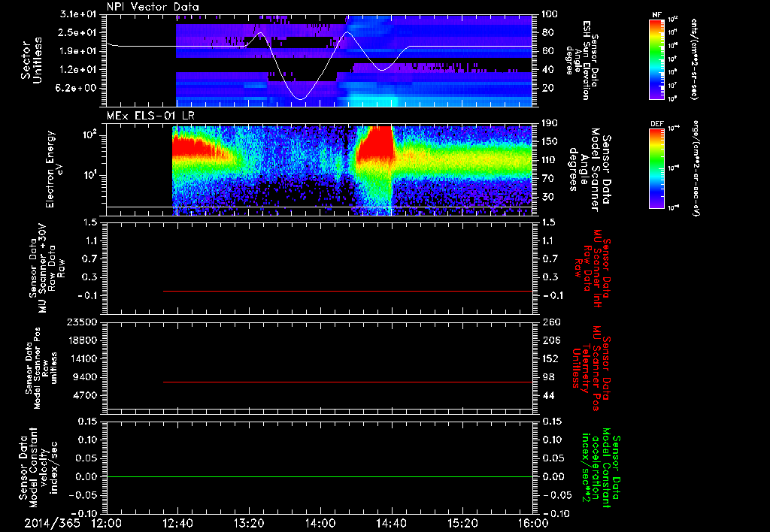Image resolution: width=770 pixels, height=532 pixels.
Task: Click the "16:00" time axis label
Action: [x=533, y=523]
